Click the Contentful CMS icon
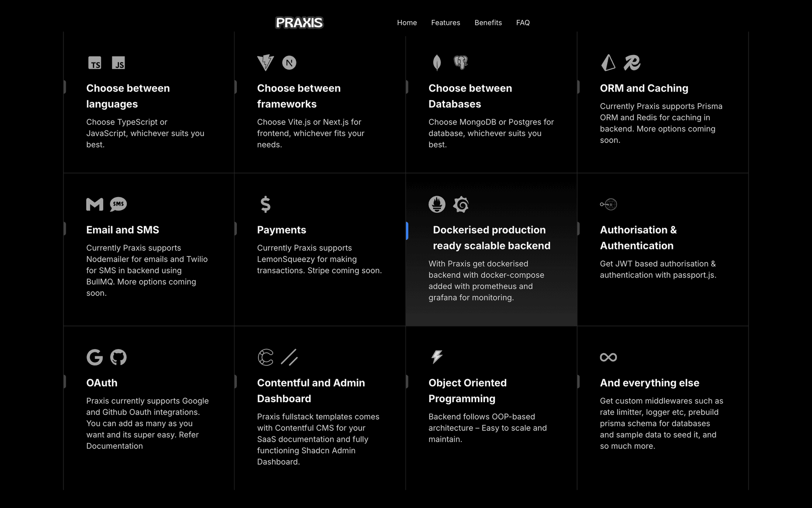 (x=266, y=357)
